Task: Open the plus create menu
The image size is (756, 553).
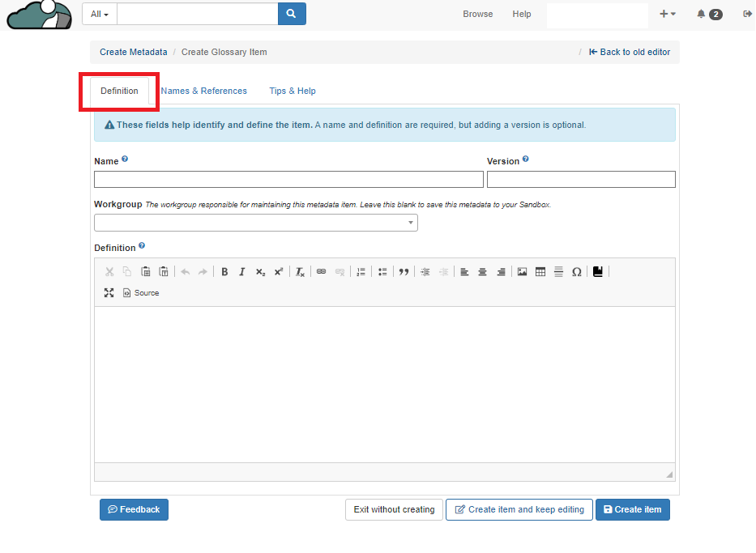Action: [667, 14]
